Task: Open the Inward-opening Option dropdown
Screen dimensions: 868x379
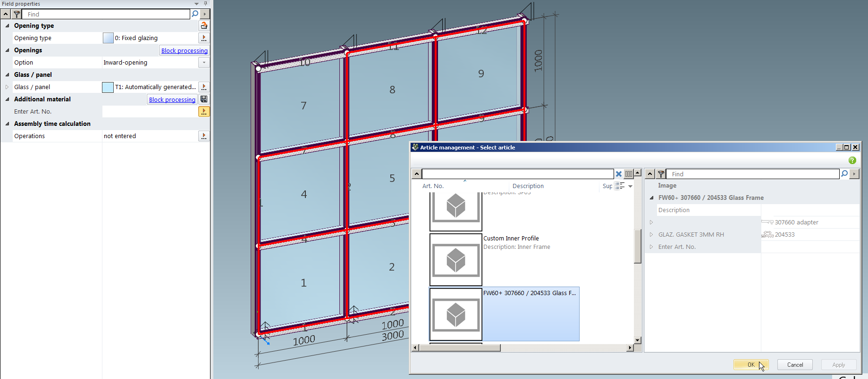Action: point(204,63)
